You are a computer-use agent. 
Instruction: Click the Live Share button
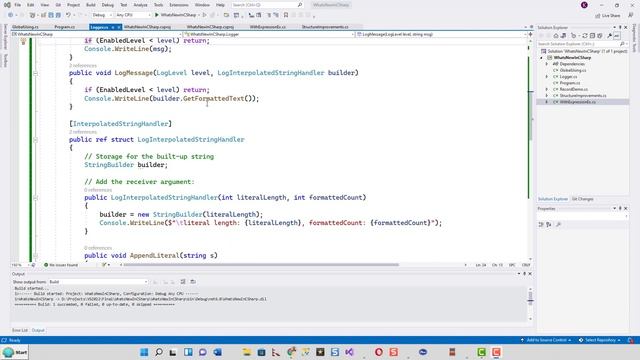tap(608, 16)
